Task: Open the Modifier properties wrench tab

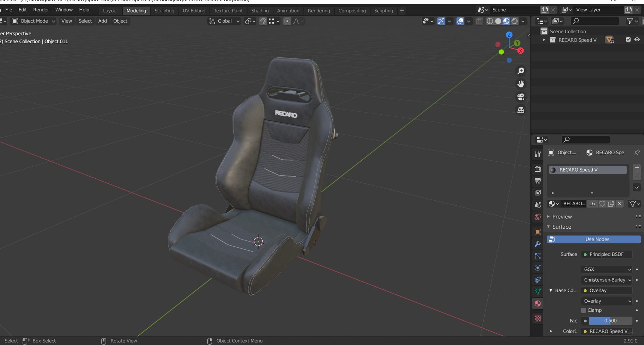Action: [538, 244]
